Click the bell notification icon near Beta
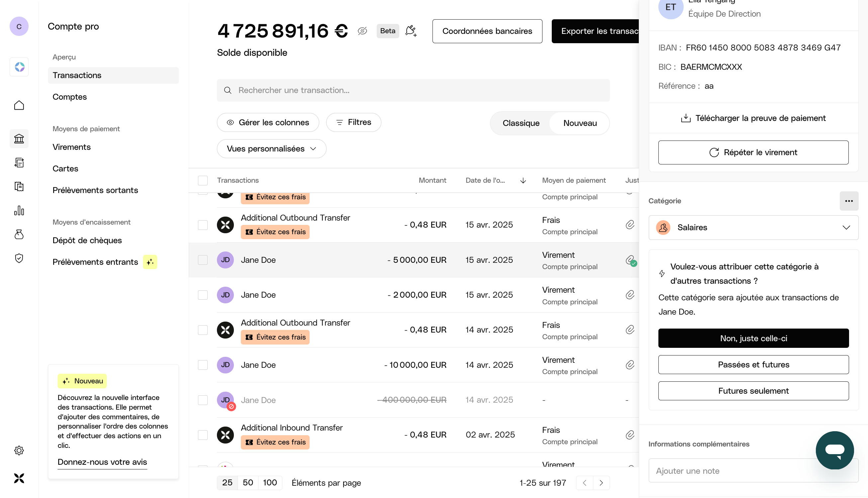 click(410, 31)
